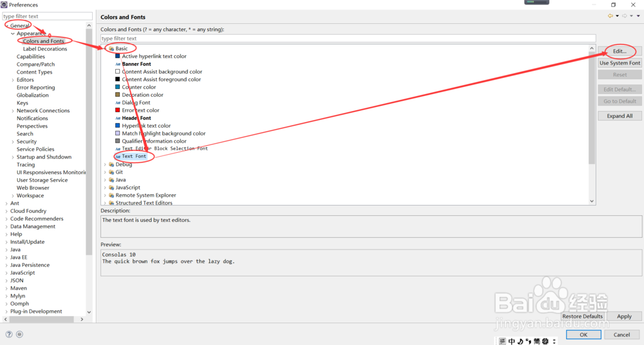Click the Counter color swatch icon
This screenshot has width=644, height=345.
click(117, 87)
